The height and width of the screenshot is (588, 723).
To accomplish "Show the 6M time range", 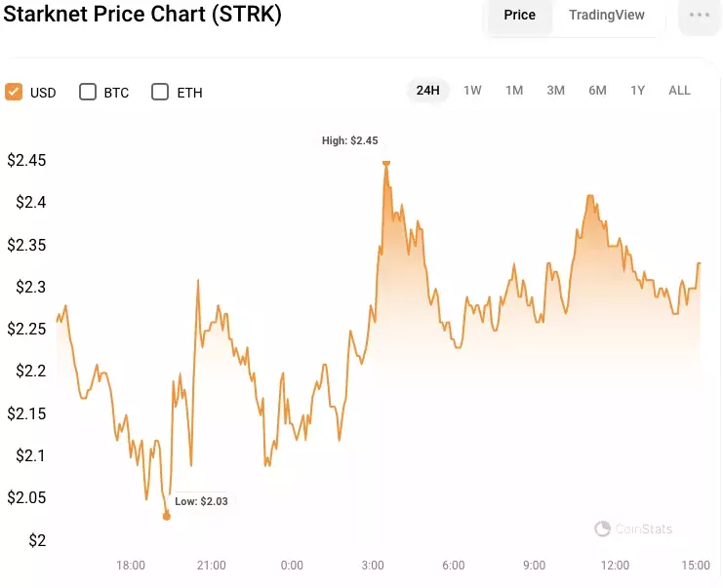I will point(597,91).
